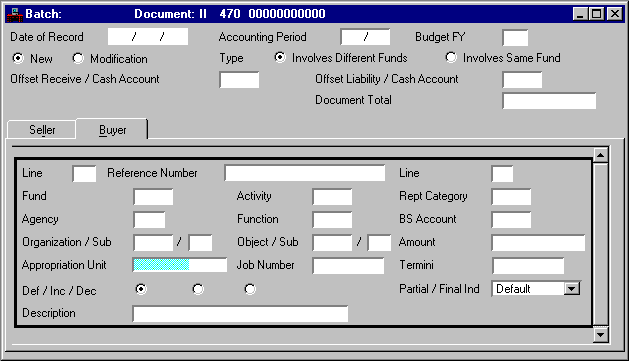
Task: Click the Line field beside Reference Number label
Action: click(x=84, y=174)
